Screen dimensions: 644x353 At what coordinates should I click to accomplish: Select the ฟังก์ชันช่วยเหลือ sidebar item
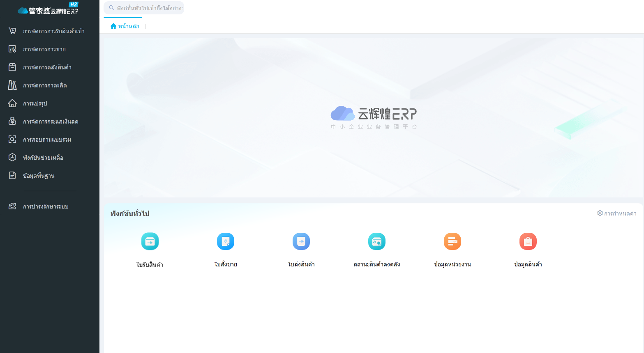pyautogui.click(x=43, y=158)
